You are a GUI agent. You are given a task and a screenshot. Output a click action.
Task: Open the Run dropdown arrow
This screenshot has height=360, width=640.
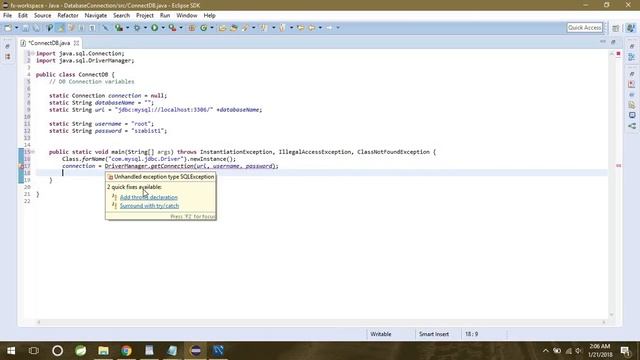(x=163, y=28)
